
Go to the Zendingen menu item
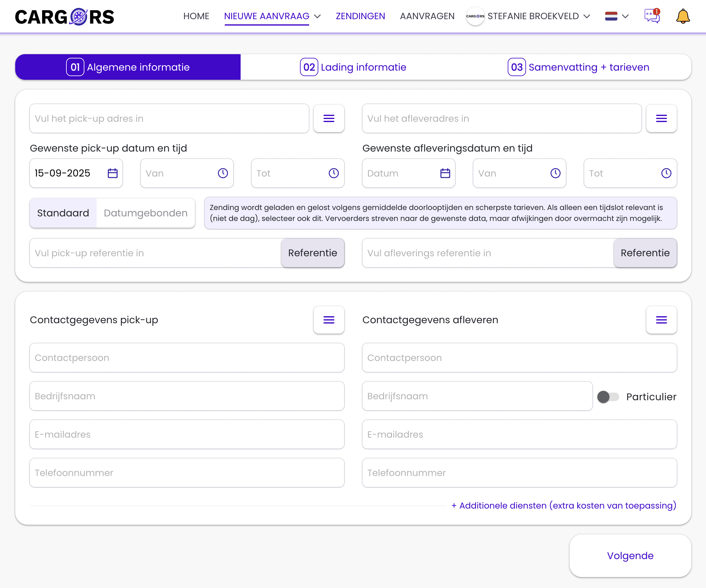[360, 16]
